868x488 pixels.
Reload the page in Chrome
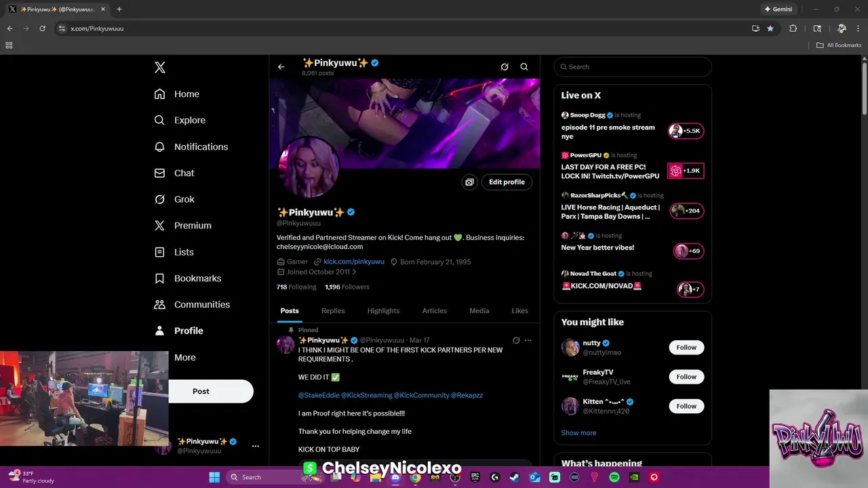coord(42,28)
